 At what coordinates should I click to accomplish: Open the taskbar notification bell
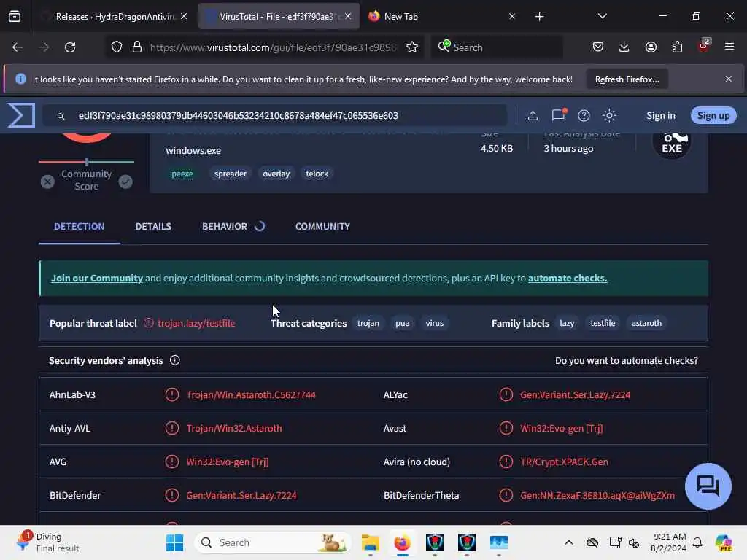pos(697,542)
